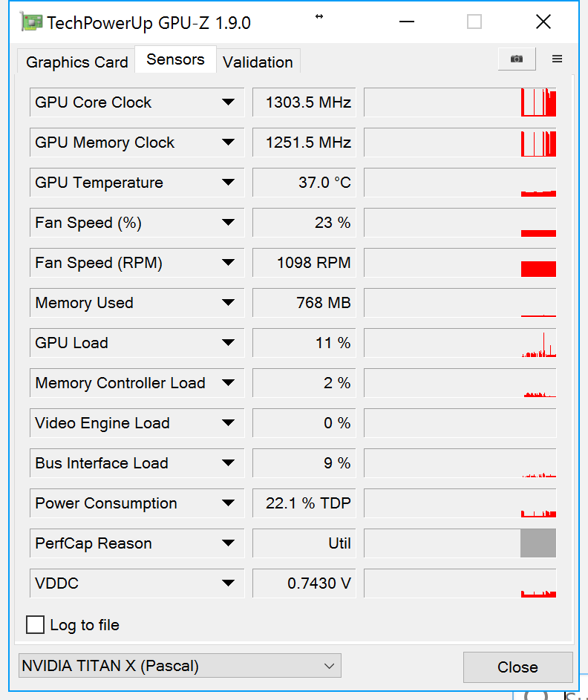Click the GPU Memory Clock history graph
This screenshot has width=588, height=700.
point(460,143)
